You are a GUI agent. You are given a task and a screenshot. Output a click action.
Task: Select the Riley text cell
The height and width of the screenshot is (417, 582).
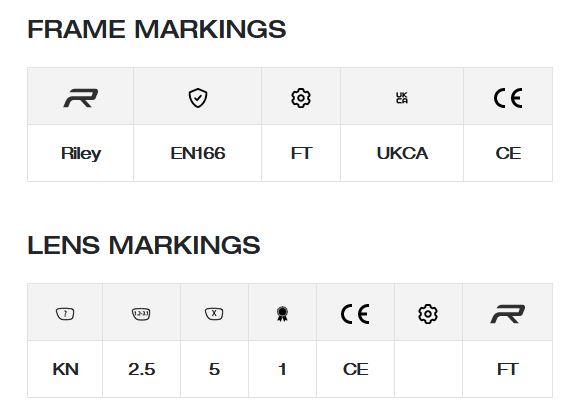(81, 153)
